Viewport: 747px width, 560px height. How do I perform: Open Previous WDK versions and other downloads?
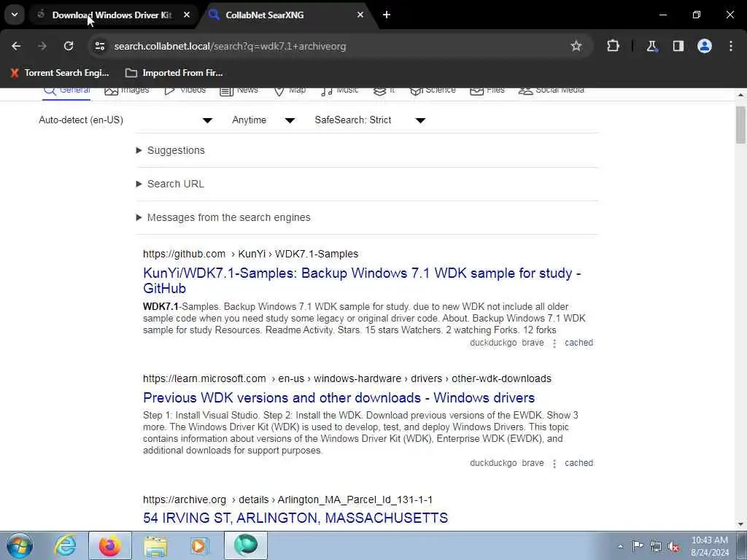(x=338, y=397)
